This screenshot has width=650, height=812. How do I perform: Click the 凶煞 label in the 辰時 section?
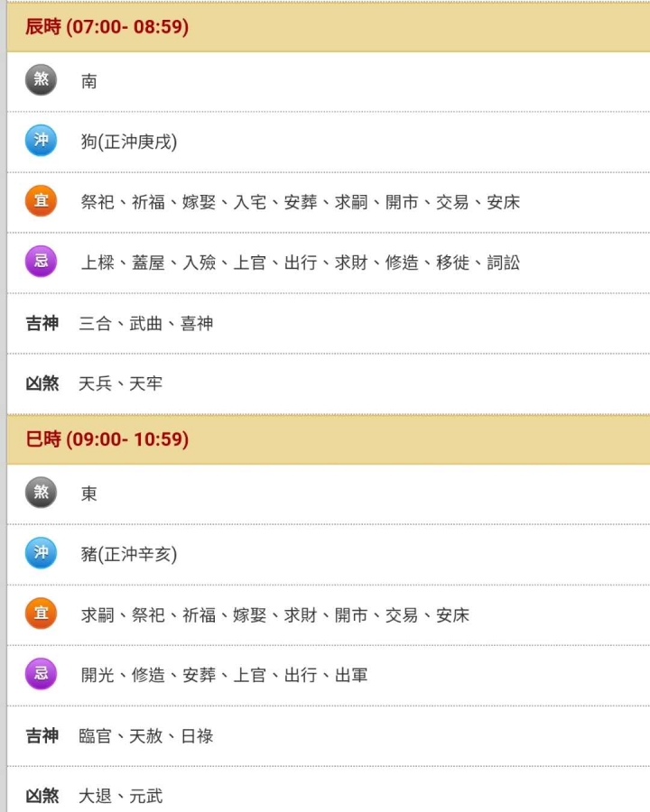[x=42, y=383]
